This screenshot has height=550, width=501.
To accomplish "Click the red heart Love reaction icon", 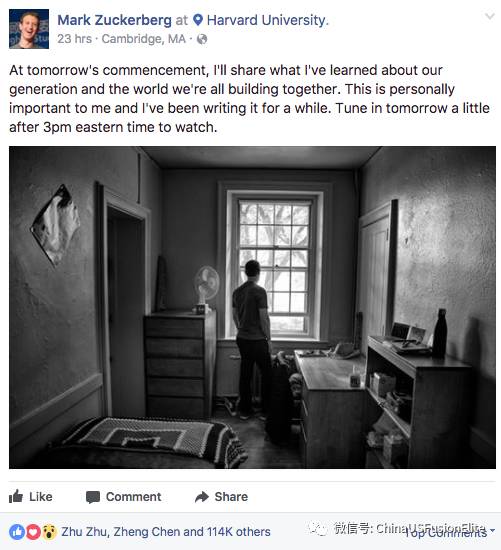I will [x=33, y=532].
